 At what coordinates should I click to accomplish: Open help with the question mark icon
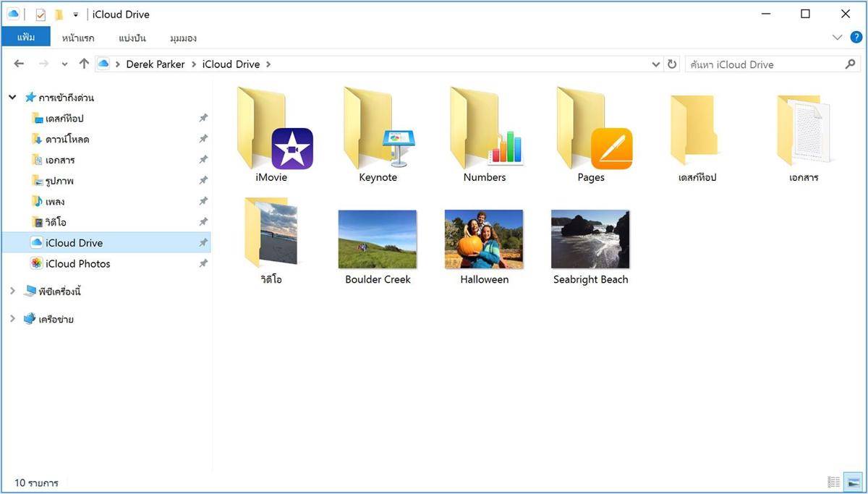pos(855,37)
